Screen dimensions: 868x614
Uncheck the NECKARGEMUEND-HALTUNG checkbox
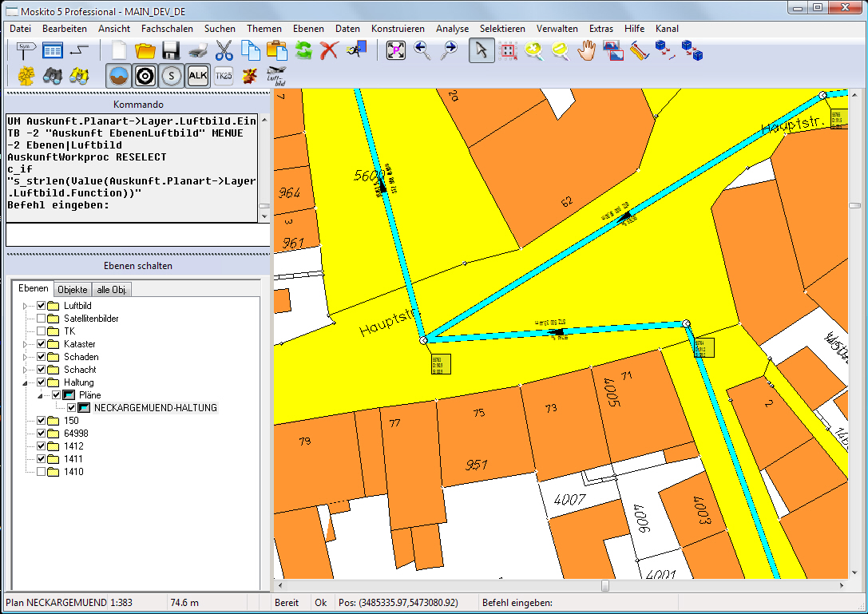[x=71, y=407]
